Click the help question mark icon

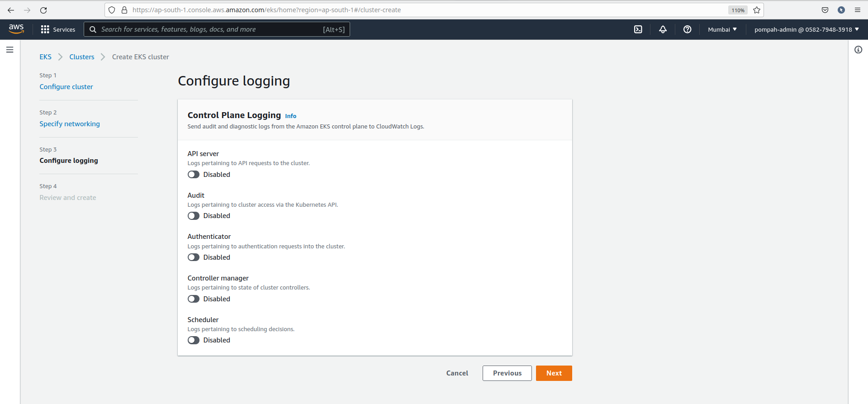pyautogui.click(x=687, y=29)
